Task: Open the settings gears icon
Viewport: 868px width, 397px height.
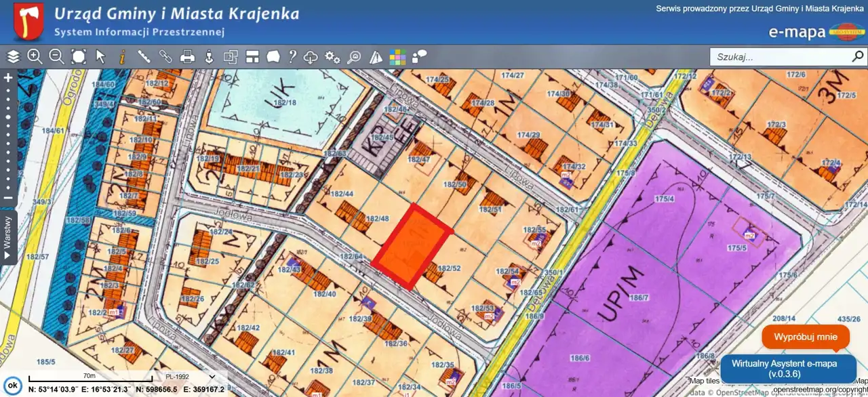Action: pos(332,57)
